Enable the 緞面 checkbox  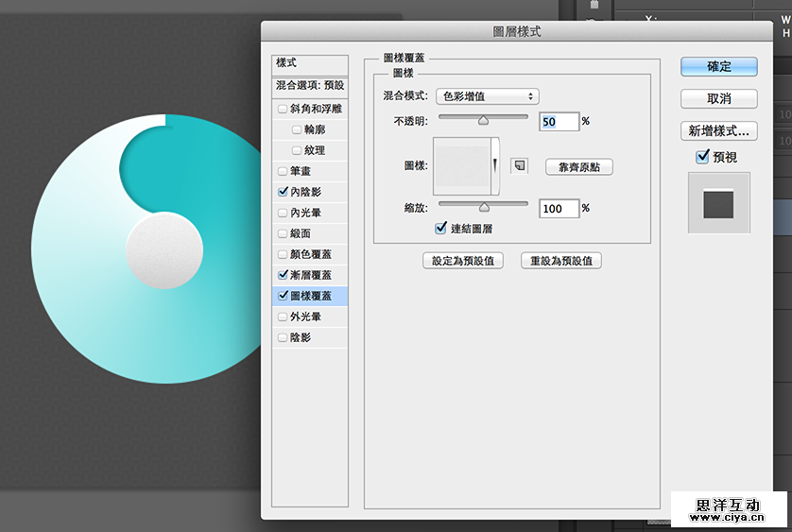pos(283,233)
